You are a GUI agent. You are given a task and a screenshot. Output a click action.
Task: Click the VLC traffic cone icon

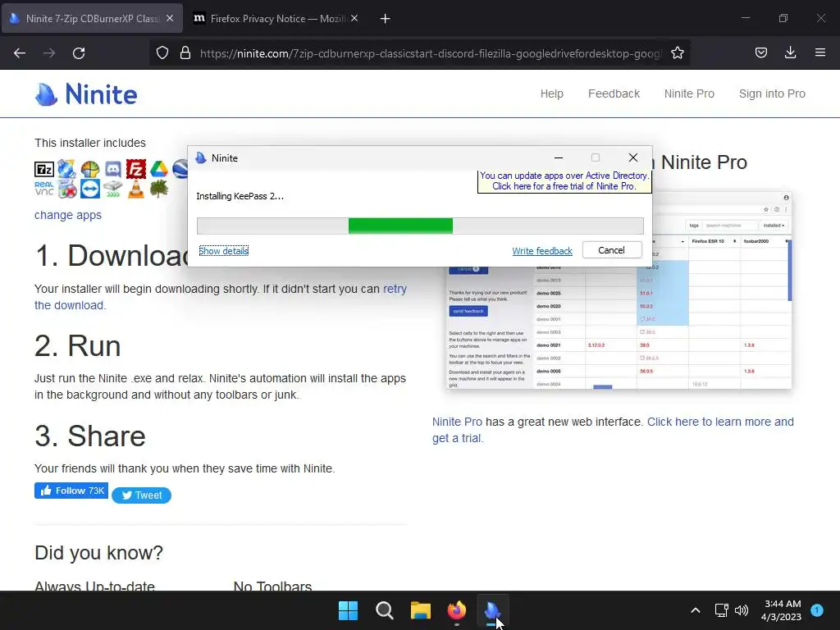(x=136, y=189)
